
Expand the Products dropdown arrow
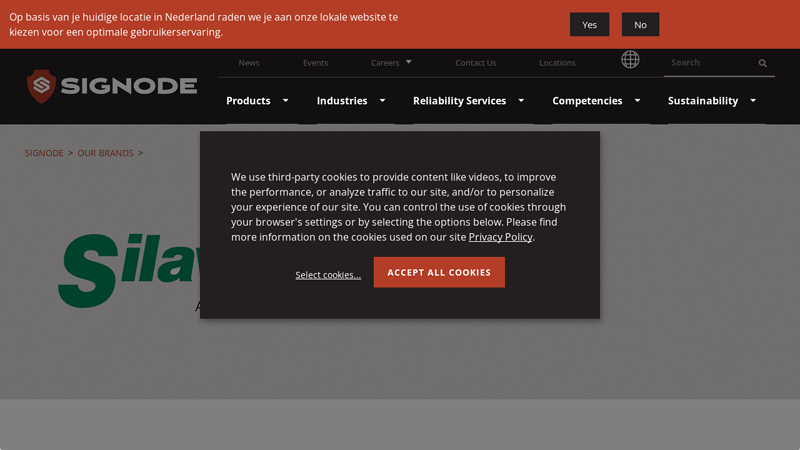[286, 101]
